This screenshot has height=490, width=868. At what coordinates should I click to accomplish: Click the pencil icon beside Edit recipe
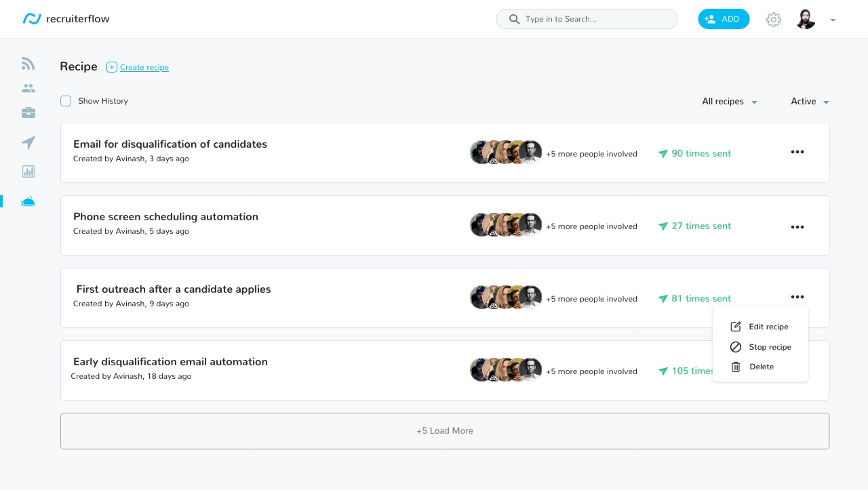click(x=736, y=327)
